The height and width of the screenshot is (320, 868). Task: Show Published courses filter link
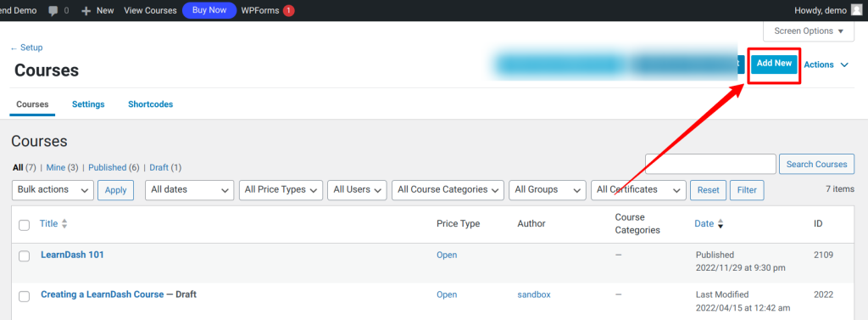click(x=107, y=167)
